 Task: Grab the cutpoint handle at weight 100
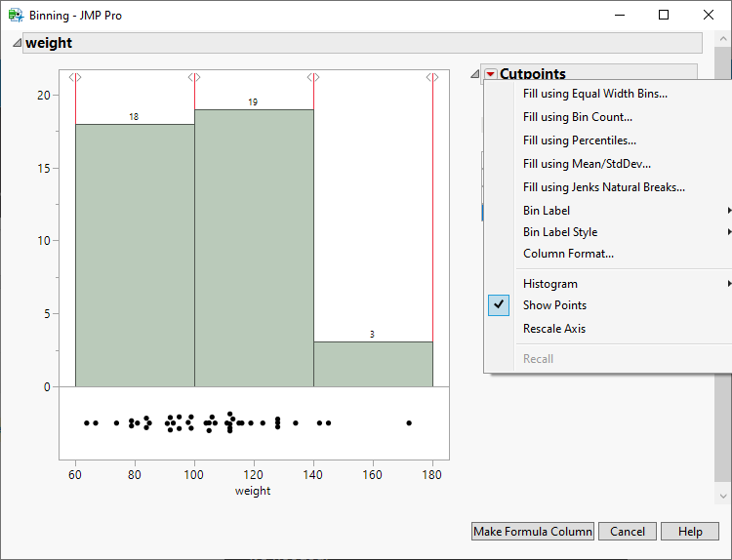(194, 77)
